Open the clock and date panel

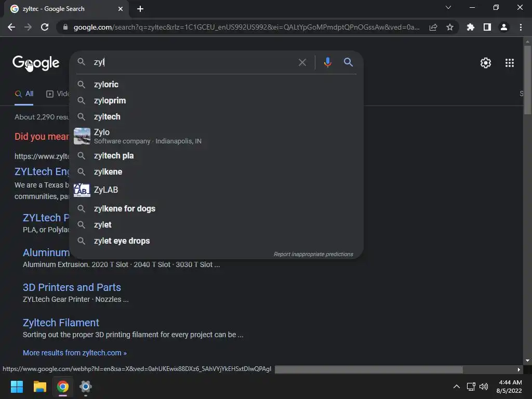509,387
